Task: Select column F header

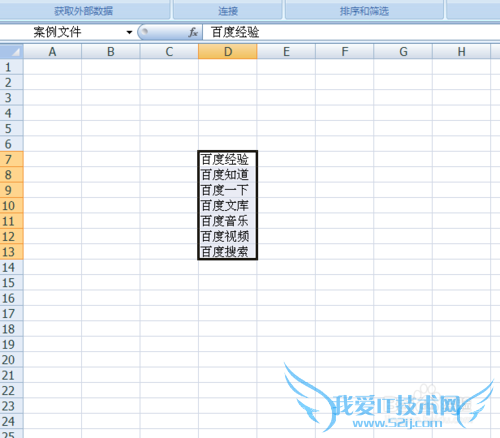Action: click(x=345, y=52)
